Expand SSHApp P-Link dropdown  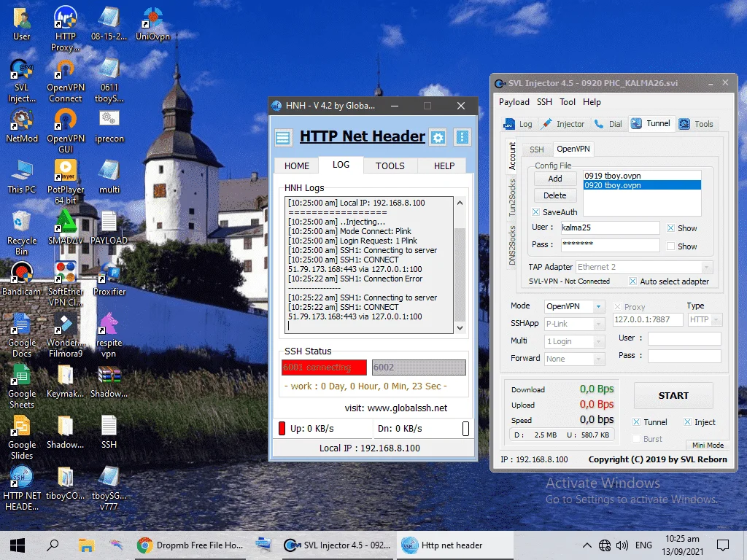(598, 324)
